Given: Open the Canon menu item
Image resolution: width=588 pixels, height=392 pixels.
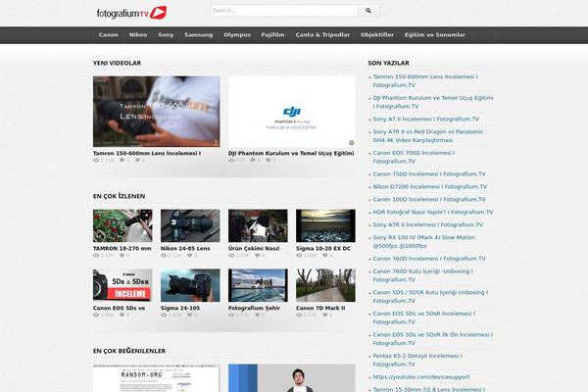Looking at the screenshot, I should click(109, 35).
